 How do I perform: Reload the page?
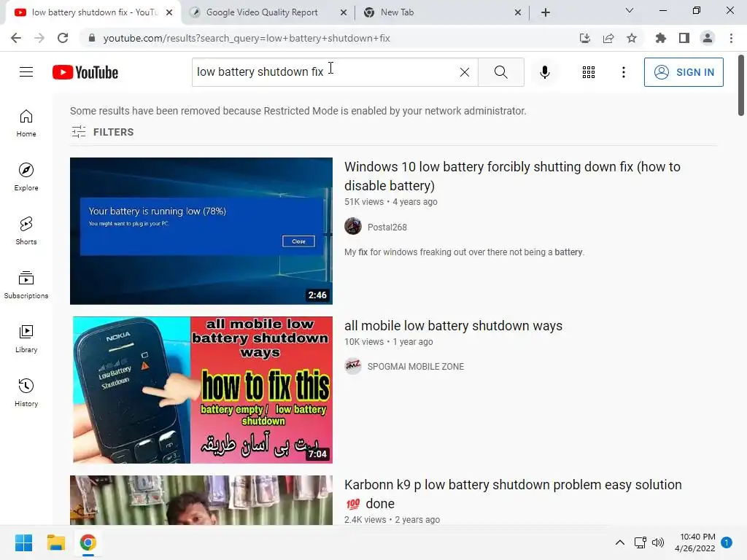coord(63,38)
